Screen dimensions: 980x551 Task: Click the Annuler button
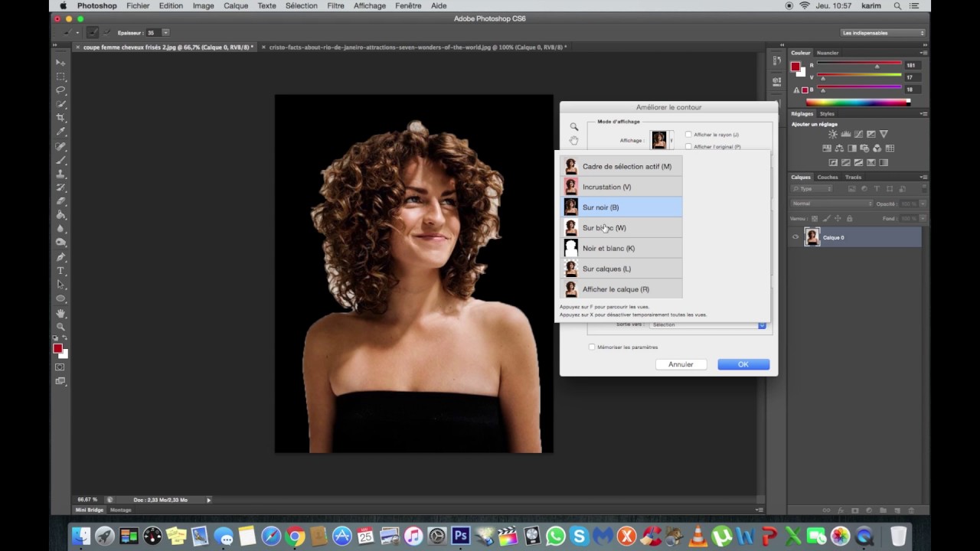tap(681, 364)
